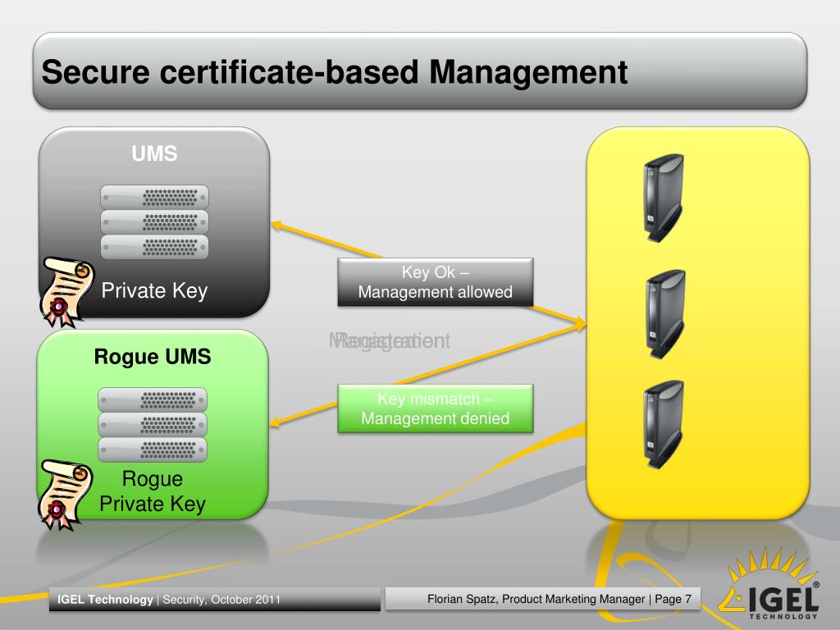Select the 'Secure certificate-based Management' title
The image size is (840, 630).
pos(335,72)
